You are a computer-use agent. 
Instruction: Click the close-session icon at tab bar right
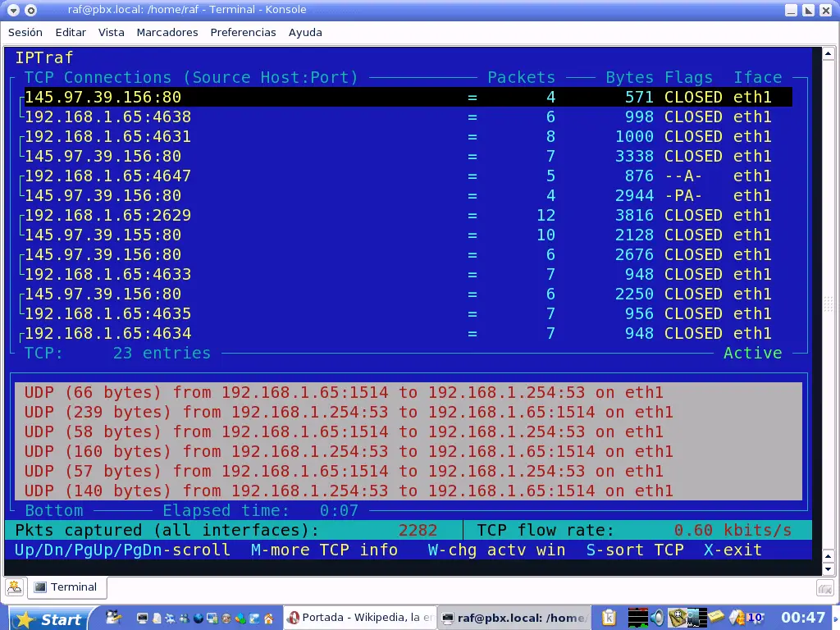pos(825,588)
